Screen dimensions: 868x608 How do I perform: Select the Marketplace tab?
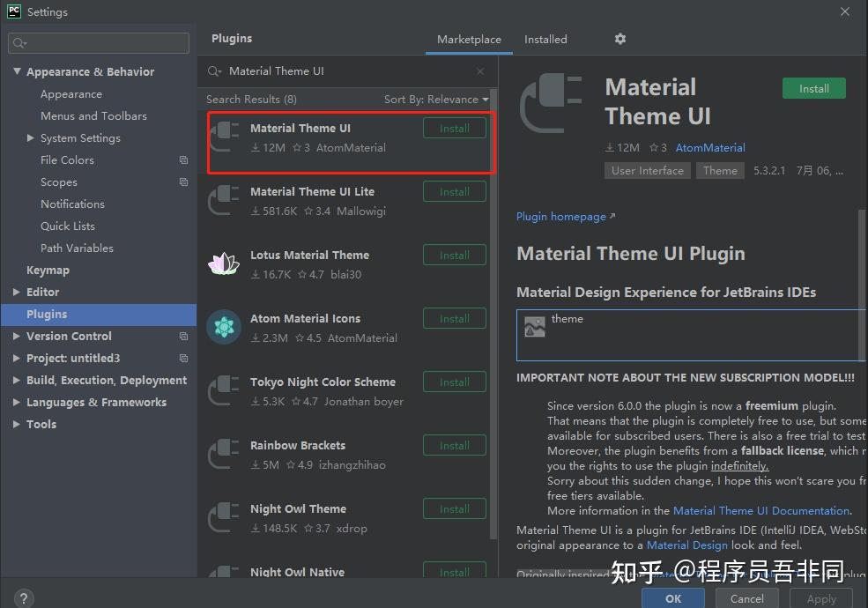click(468, 39)
